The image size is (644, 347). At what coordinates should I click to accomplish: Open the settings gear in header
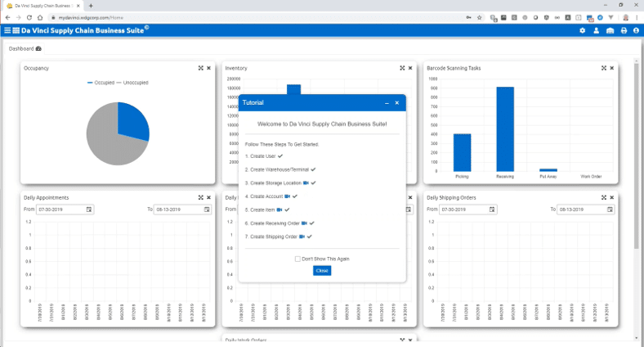click(583, 30)
